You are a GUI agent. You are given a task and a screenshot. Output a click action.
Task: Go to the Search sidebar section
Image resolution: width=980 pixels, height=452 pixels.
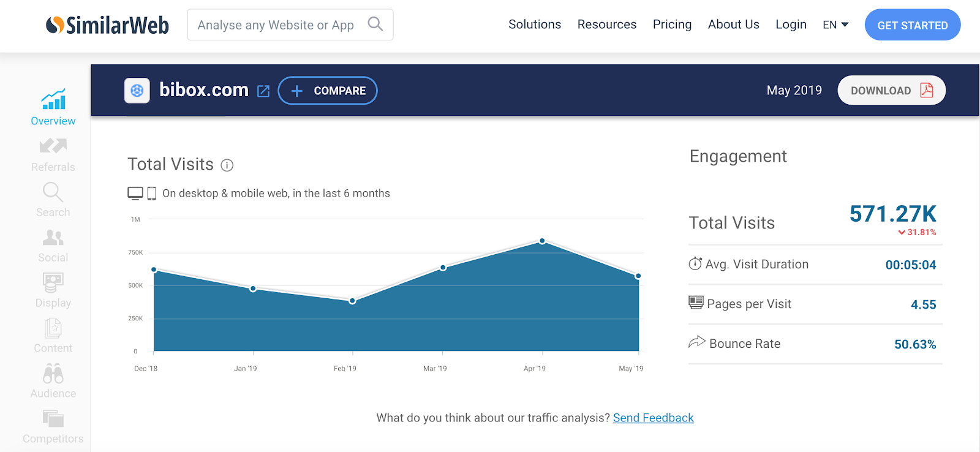click(x=53, y=200)
